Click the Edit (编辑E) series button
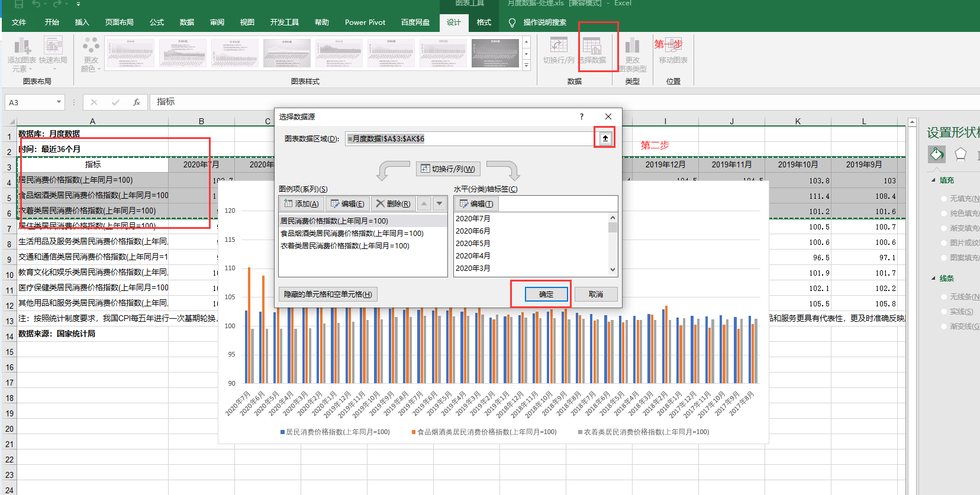 pos(347,203)
